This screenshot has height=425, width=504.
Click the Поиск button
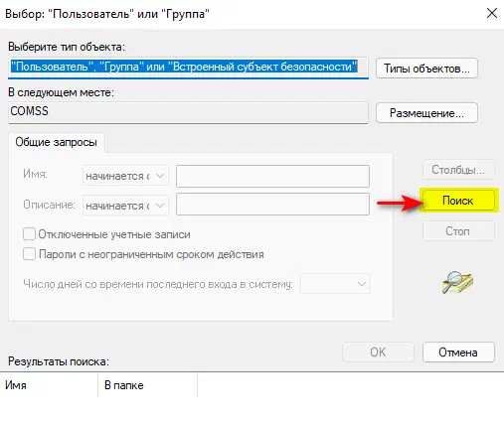coord(458,201)
